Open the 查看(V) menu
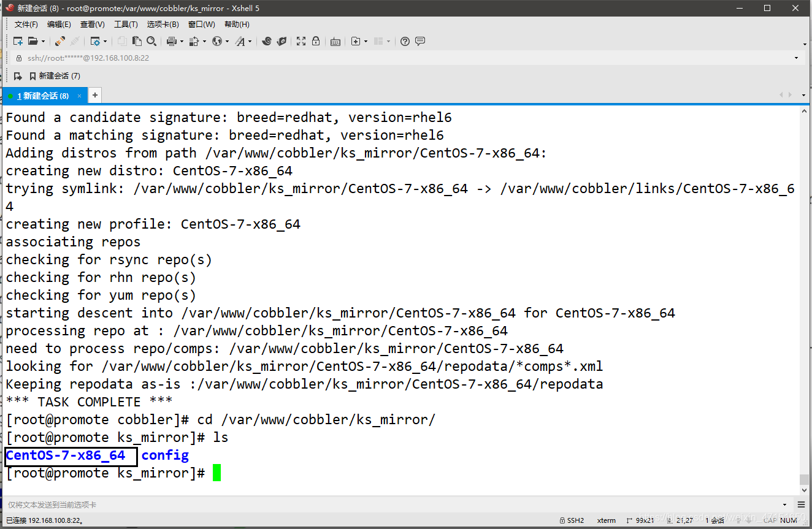Image resolution: width=812 pixels, height=529 pixels. tap(92, 25)
